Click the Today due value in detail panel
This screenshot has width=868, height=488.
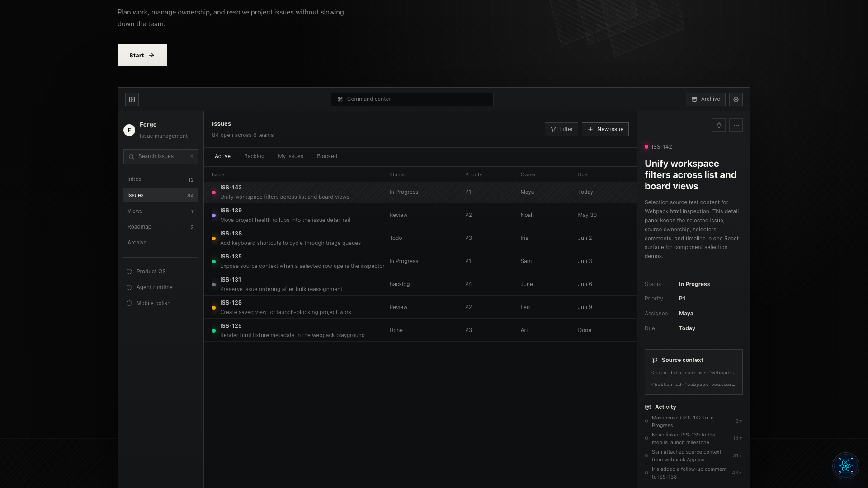click(x=687, y=328)
